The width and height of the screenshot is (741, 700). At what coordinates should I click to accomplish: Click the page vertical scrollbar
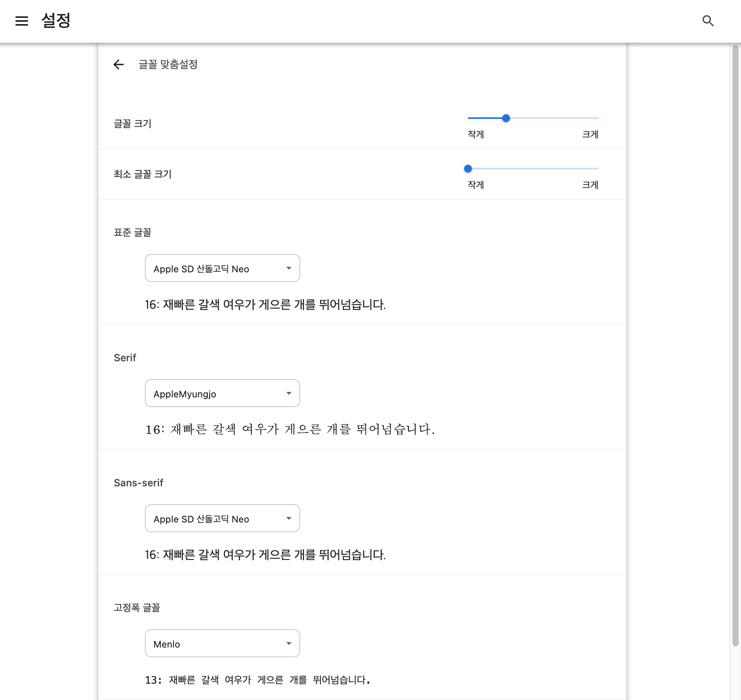[x=735, y=346]
